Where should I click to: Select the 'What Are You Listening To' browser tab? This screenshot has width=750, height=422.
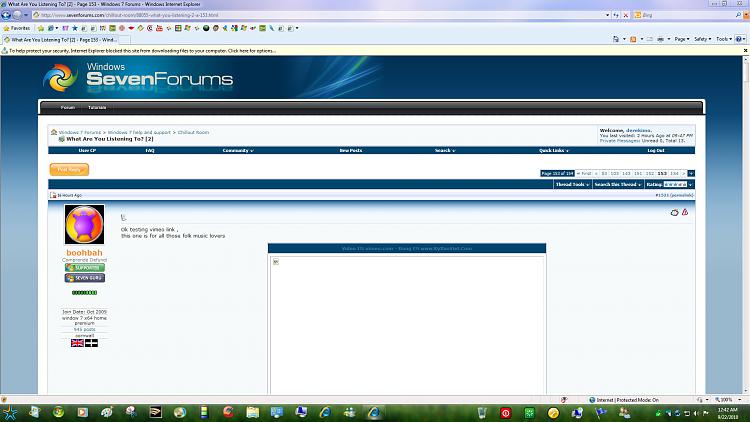click(60, 40)
